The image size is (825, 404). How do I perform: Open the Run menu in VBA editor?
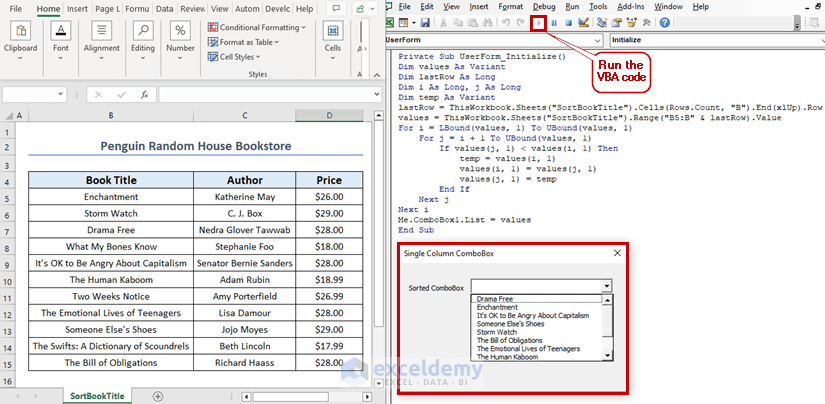(572, 7)
